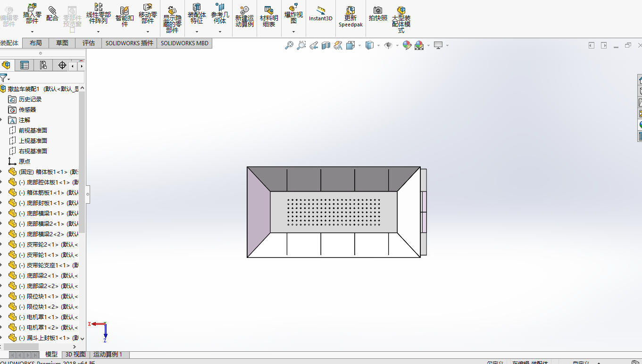642x364 pixels.
Task: Open dropdown under 爆炸视图
Action: tap(293, 32)
